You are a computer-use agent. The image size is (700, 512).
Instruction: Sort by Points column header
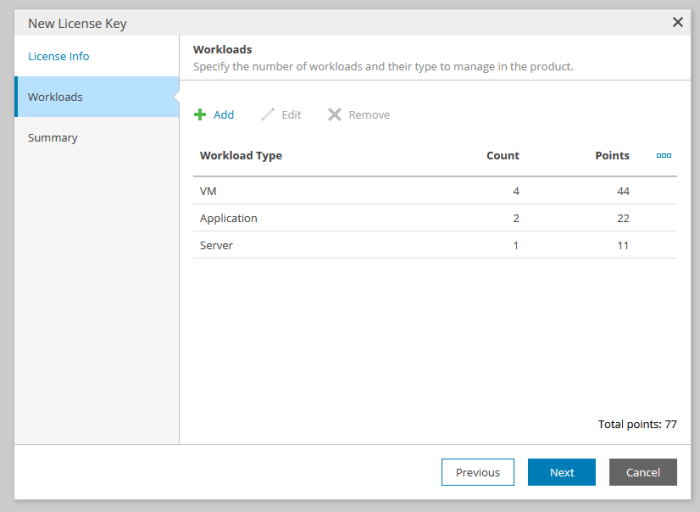tap(612, 155)
